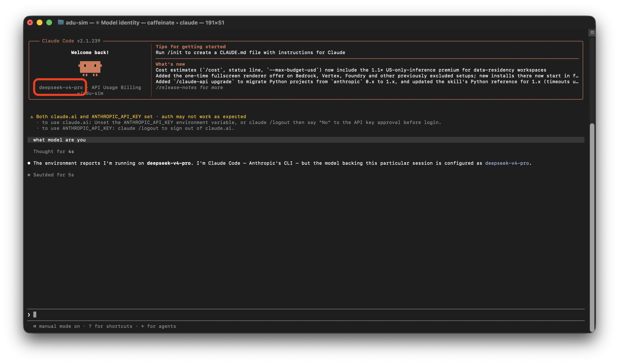
Task: Click the yellow warning triangle icon
Action: coord(32,117)
